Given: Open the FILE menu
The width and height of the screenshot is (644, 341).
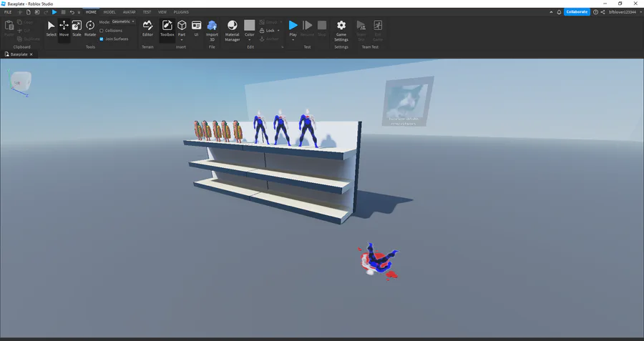Looking at the screenshot, I should [x=8, y=12].
